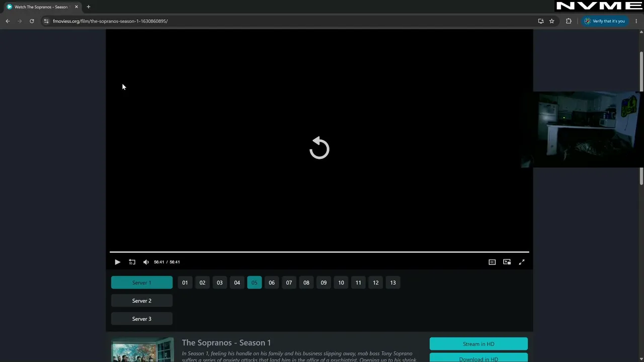The height and width of the screenshot is (362, 644).
Task: Open episode 08
Action: point(306,283)
